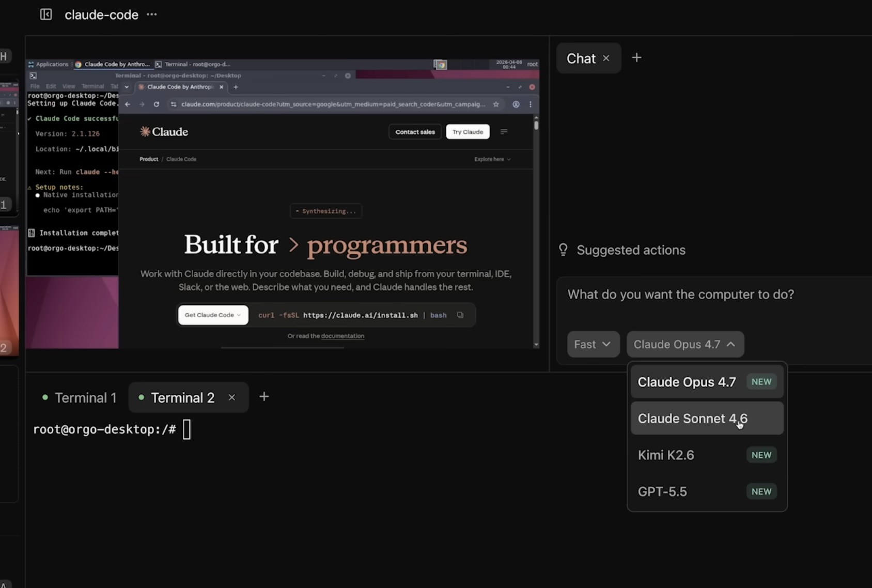872x588 pixels.
Task: Switch to the Terminal 1 tab
Action: click(x=80, y=397)
